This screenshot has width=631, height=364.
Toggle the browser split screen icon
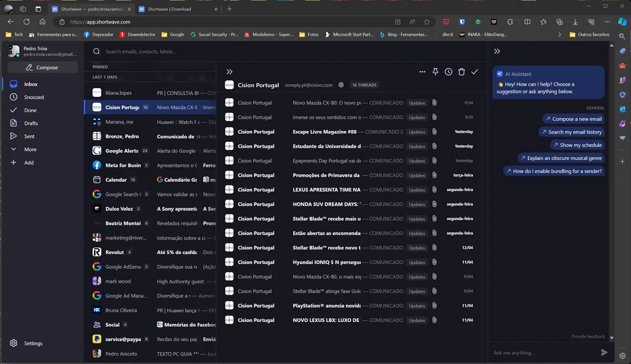(x=527, y=22)
